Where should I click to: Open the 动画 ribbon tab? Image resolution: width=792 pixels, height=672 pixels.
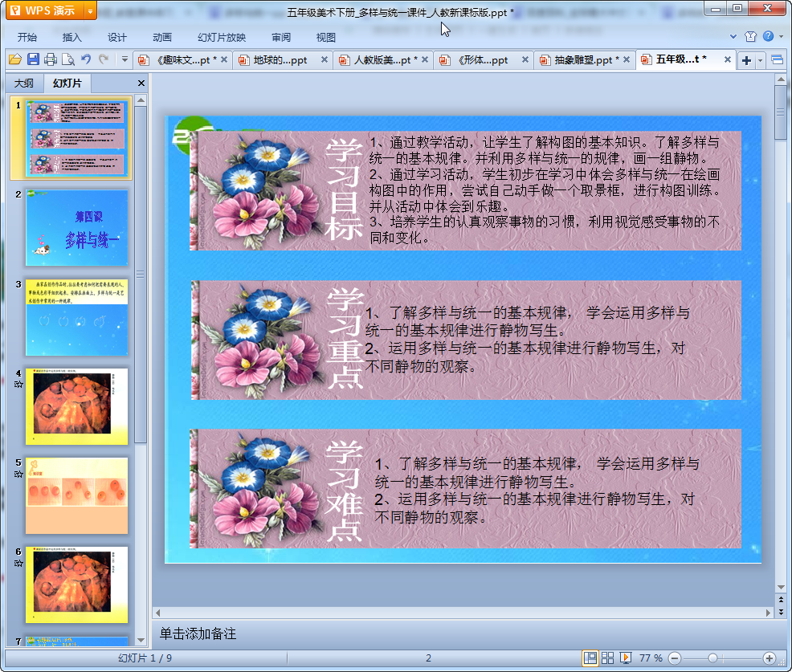click(x=162, y=38)
